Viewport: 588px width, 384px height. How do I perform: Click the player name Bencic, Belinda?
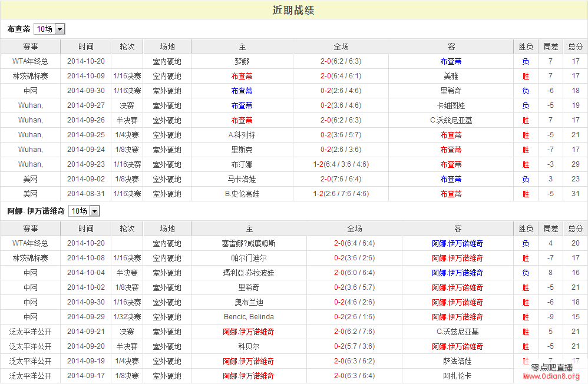249,317
